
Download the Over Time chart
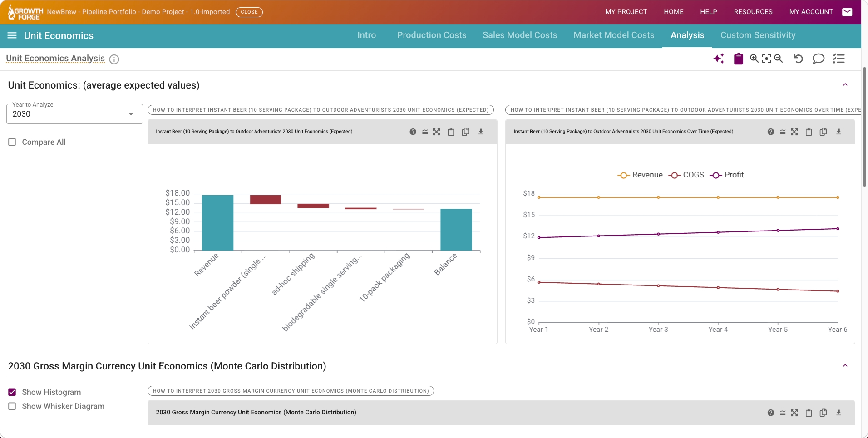point(838,132)
